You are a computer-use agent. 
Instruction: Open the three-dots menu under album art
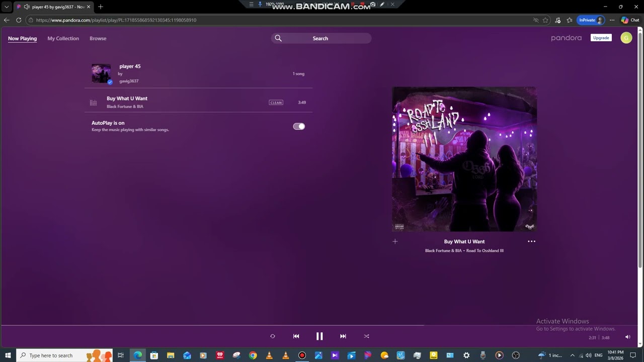531,241
